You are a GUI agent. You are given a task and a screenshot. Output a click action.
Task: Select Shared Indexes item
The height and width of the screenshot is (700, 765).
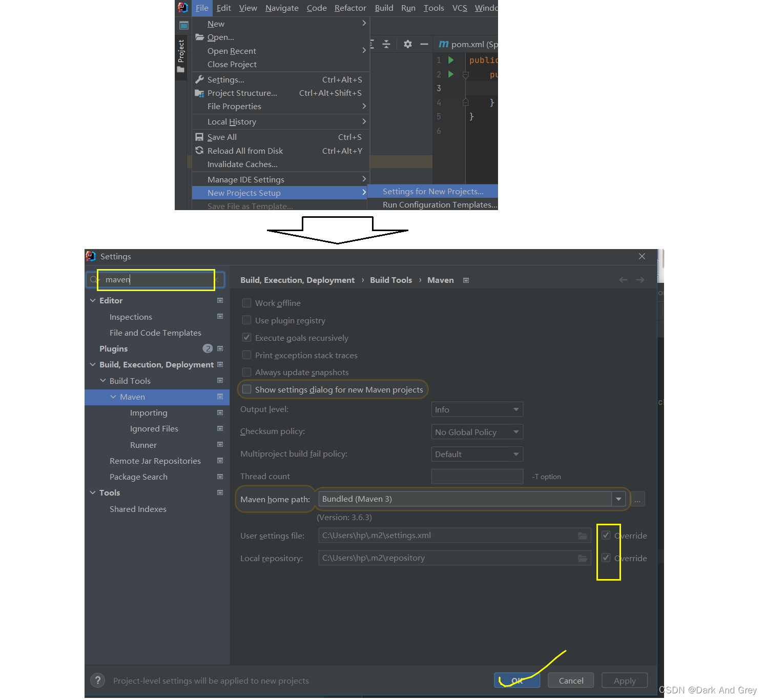click(x=138, y=509)
